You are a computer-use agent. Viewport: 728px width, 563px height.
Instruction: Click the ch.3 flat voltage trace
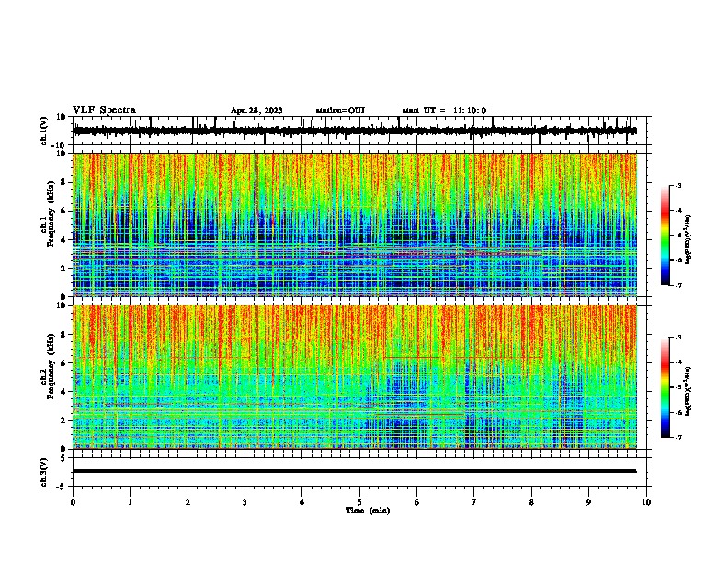[x=354, y=471]
